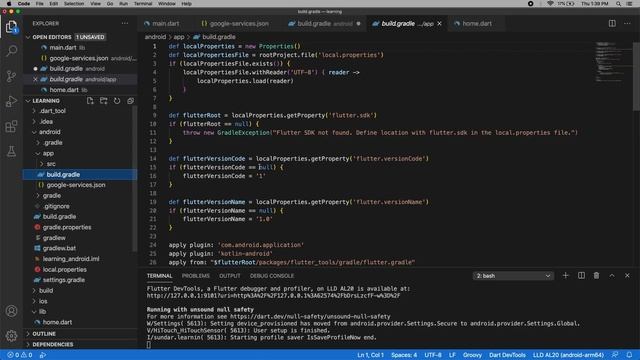Screen dimensions: 640x360
Task: Open the Manage gear settings icon
Action: [11, 336]
